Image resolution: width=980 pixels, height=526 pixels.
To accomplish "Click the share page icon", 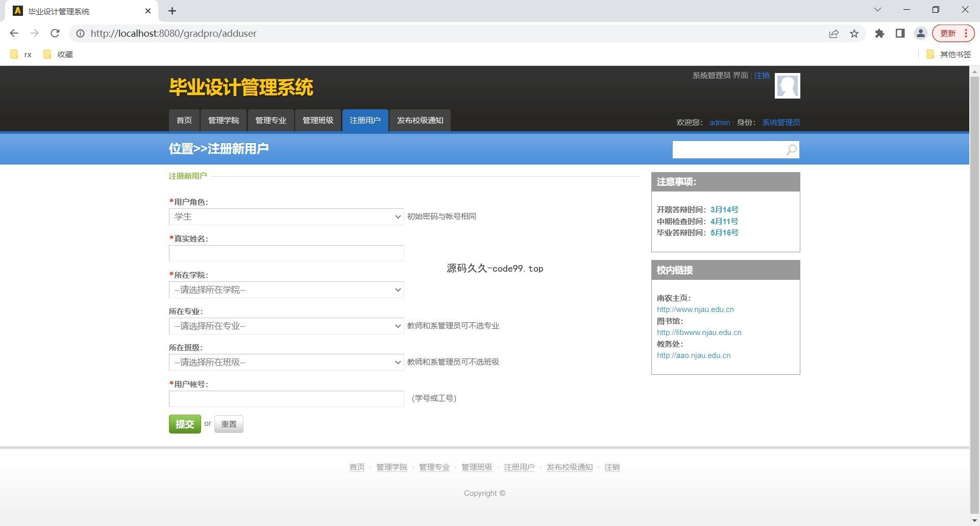I will [x=834, y=33].
